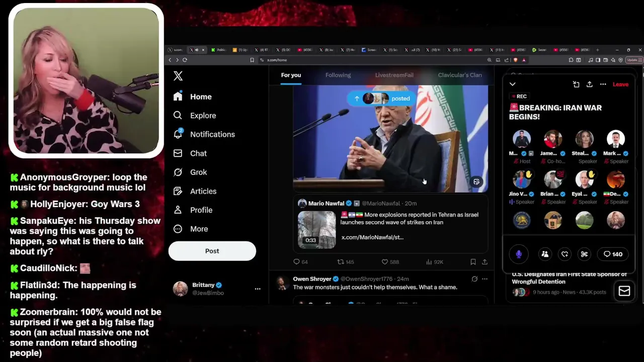
Task: Open a new browser tab
Action: coord(598,50)
